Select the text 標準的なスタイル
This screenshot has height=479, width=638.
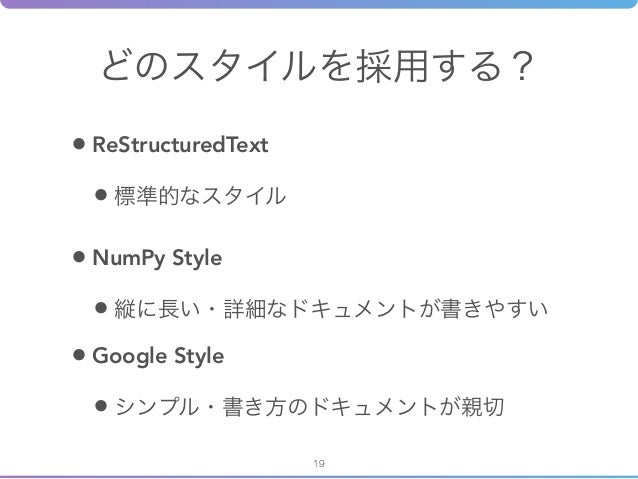[x=200, y=196]
